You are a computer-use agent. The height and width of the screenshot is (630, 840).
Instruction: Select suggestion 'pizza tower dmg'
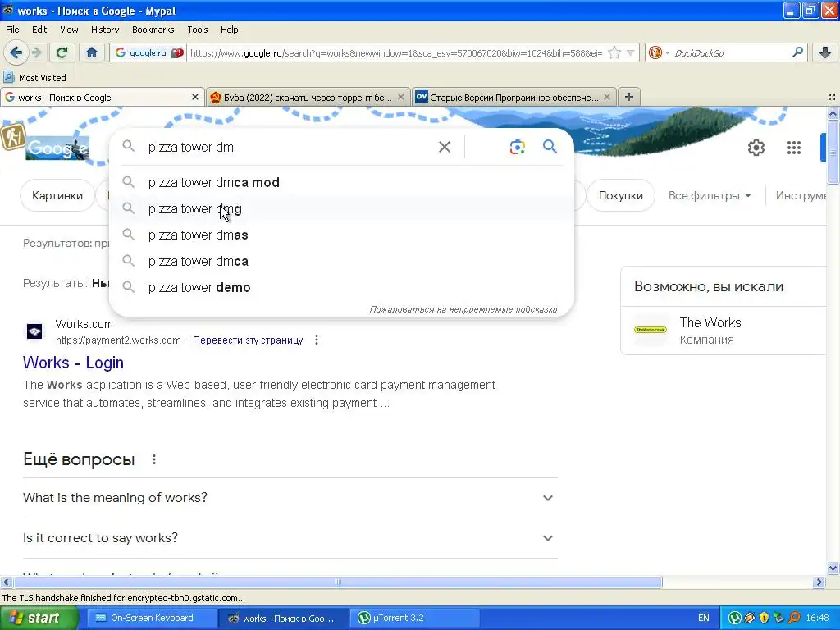341,208
